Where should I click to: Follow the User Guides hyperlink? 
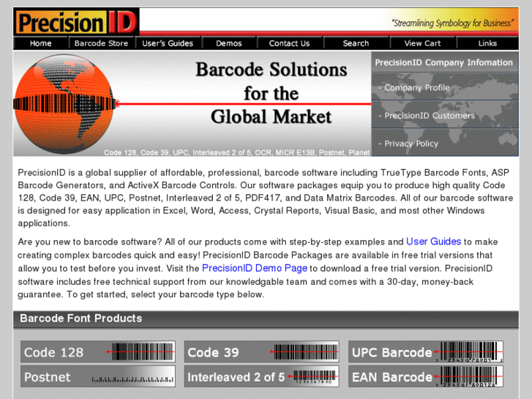434,242
